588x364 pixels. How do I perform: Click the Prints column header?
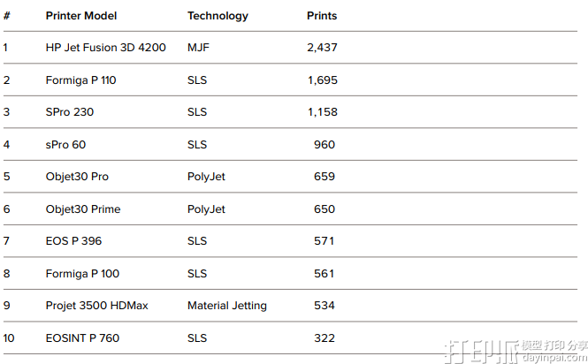pos(322,16)
